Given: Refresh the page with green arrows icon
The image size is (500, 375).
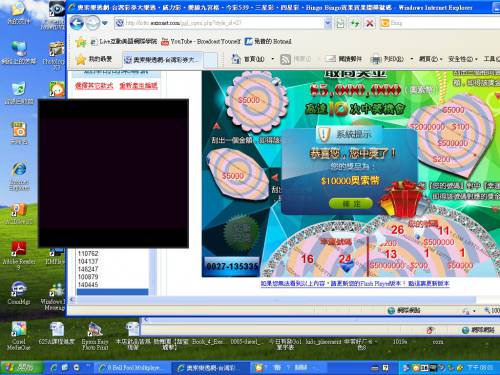Looking at the screenshot, I should [355, 23].
